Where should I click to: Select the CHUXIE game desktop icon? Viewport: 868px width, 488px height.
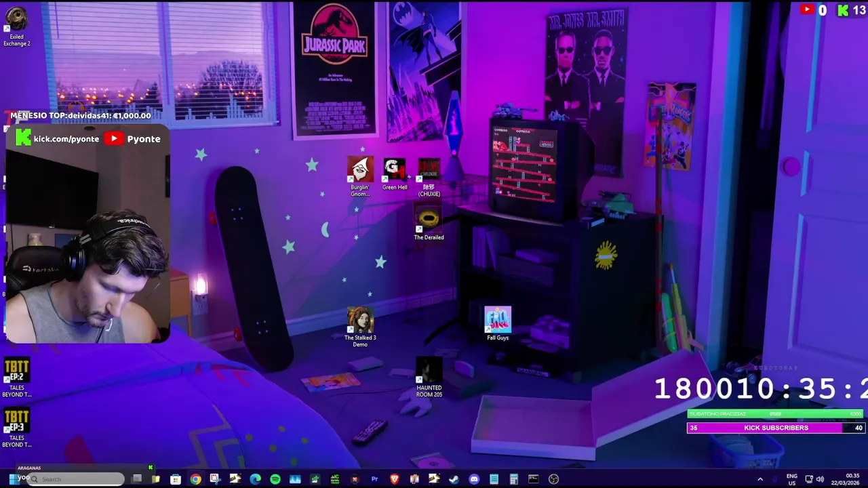coord(429,178)
